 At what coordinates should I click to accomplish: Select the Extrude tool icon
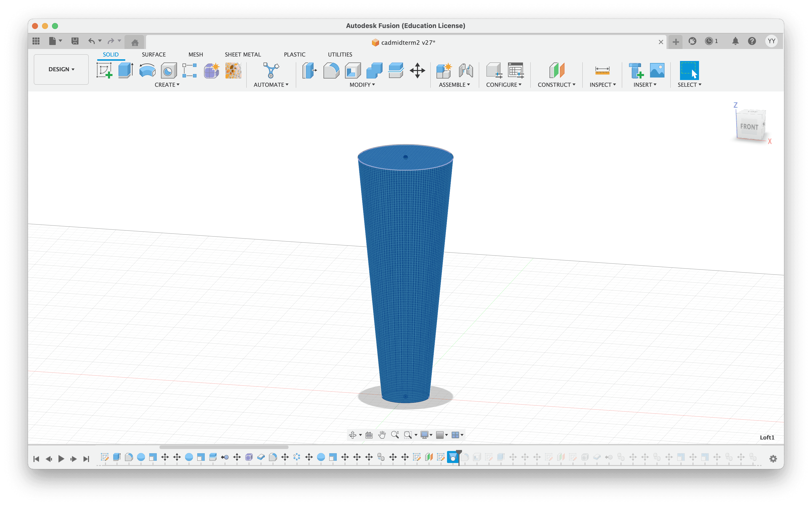(x=125, y=70)
